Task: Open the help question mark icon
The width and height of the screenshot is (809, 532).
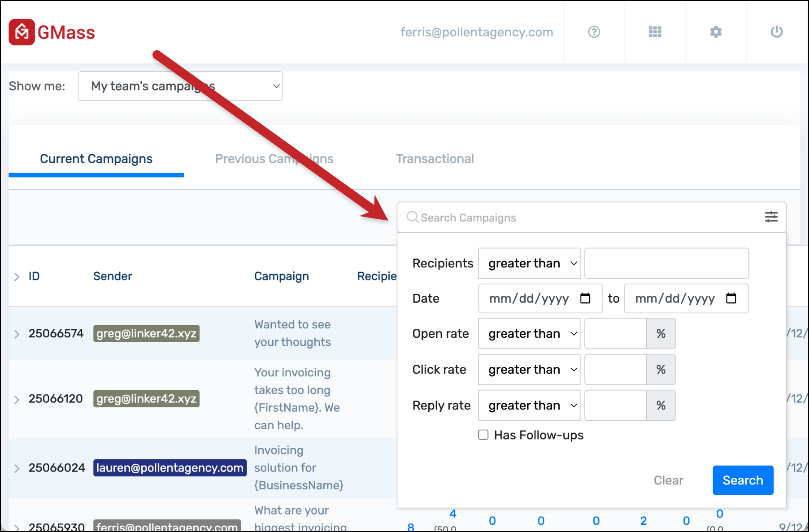Action: coord(594,32)
